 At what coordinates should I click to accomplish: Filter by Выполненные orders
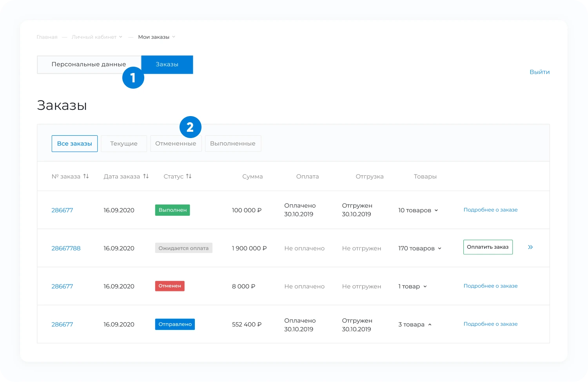click(233, 144)
